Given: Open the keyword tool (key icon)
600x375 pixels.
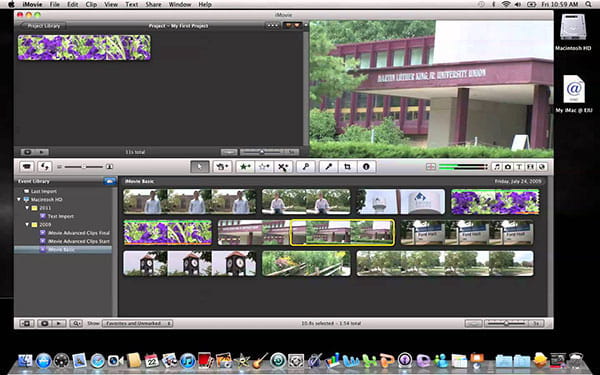Looking at the screenshot, I should click(x=306, y=167).
